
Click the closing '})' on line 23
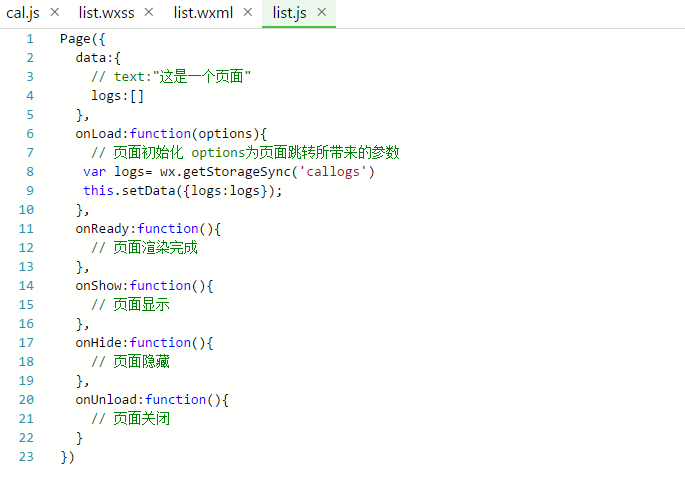[68, 456]
